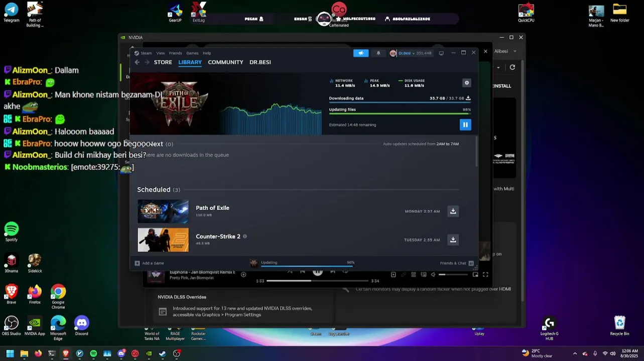Open Path of Exile scheduled game thumbnail
Image resolution: width=644 pixels, height=361 pixels.
[x=163, y=212]
